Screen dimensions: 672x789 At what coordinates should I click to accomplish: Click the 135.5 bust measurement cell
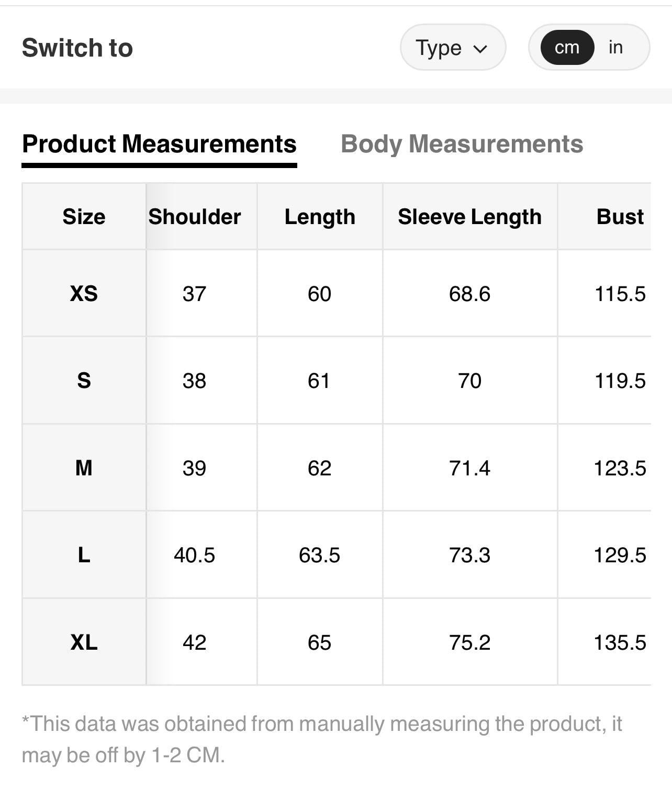[620, 642]
